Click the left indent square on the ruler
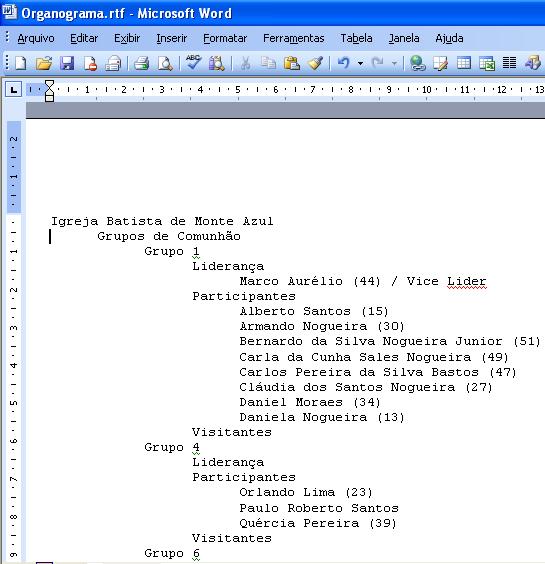 click(49, 99)
